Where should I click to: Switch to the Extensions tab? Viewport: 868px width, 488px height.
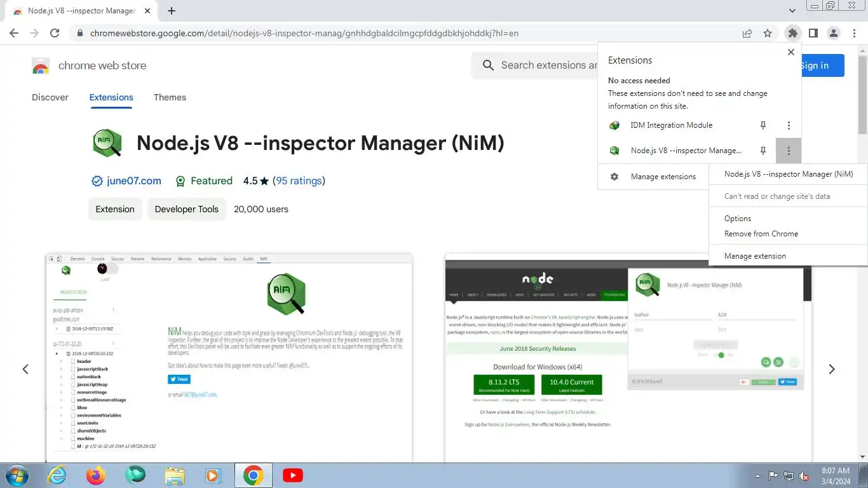(111, 97)
